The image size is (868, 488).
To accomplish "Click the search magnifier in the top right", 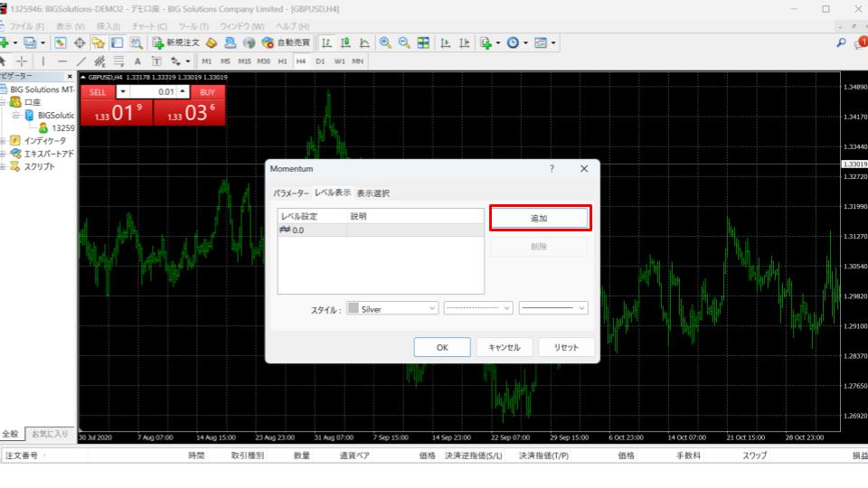I will pos(841,42).
